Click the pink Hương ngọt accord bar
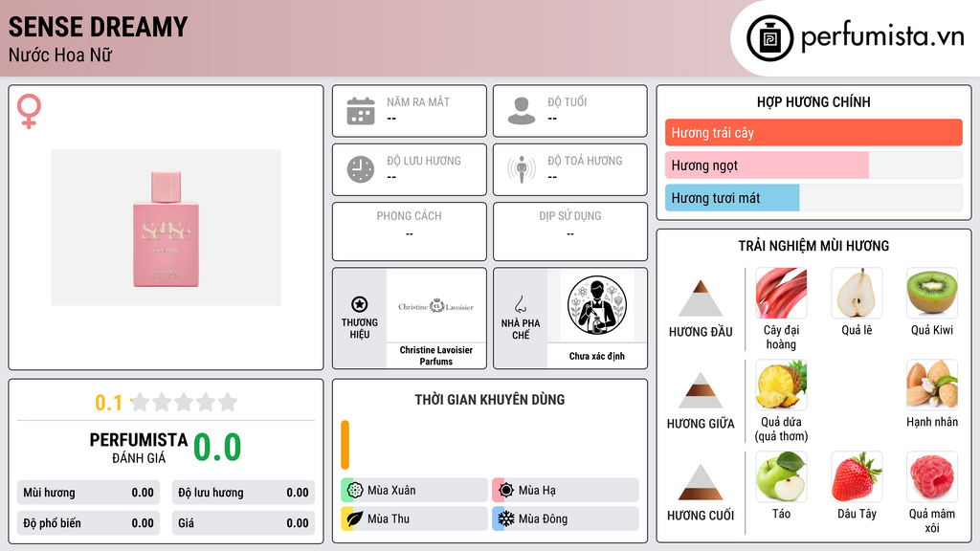 tap(767, 165)
